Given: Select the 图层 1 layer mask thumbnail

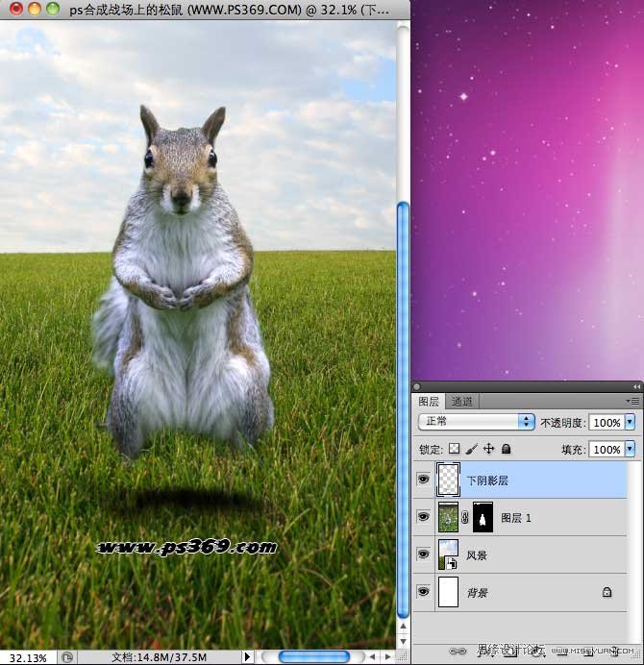Looking at the screenshot, I should (x=483, y=517).
